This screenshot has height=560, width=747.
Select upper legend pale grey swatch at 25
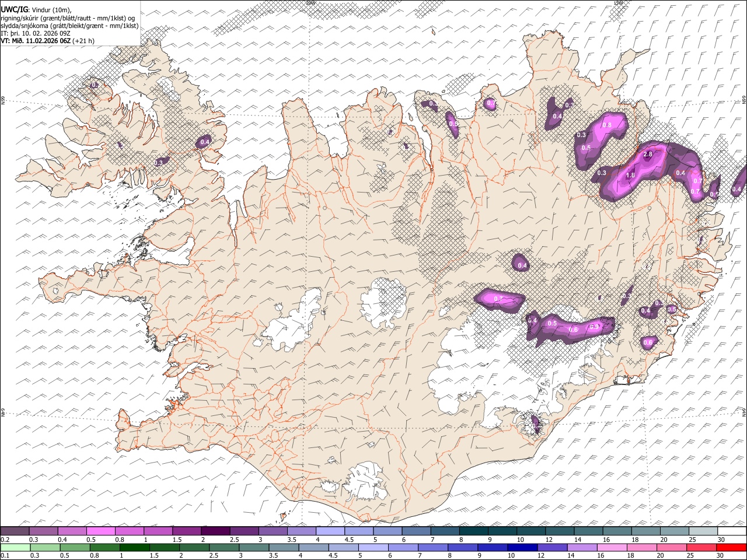703,531
